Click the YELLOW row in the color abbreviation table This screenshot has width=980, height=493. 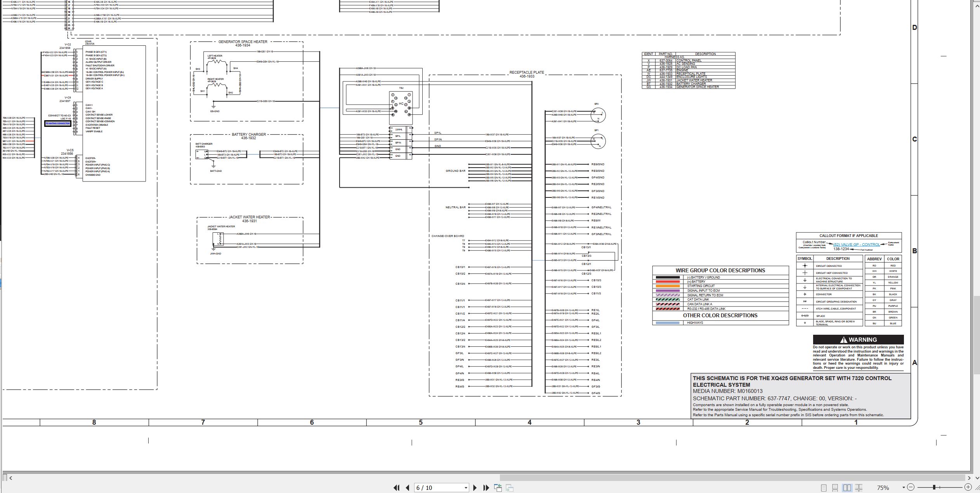(883, 283)
